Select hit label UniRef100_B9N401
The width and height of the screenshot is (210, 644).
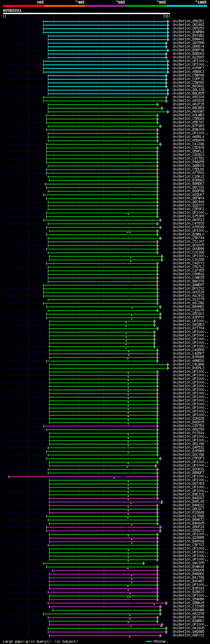pyautogui.click(x=188, y=39)
